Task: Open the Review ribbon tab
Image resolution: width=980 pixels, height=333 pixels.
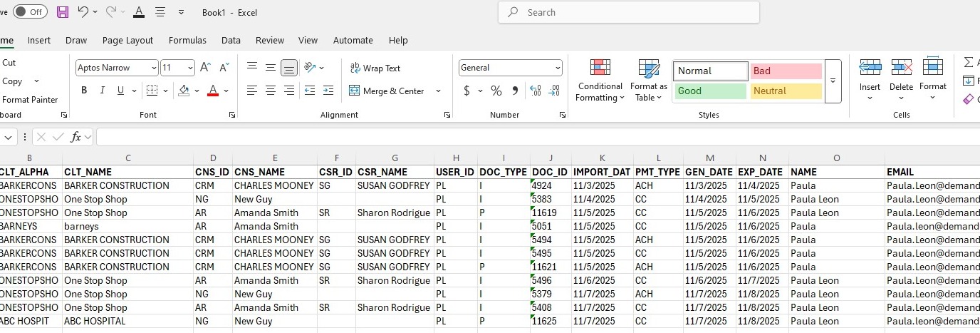Action: click(270, 40)
